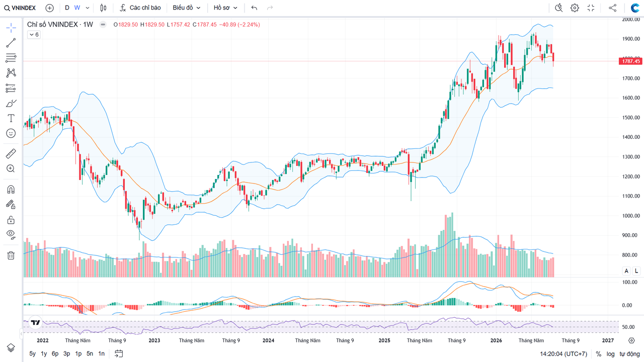This screenshot has height=362, width=644.
Task: Select the 5y time range
Action: click(x=32, y=354)
